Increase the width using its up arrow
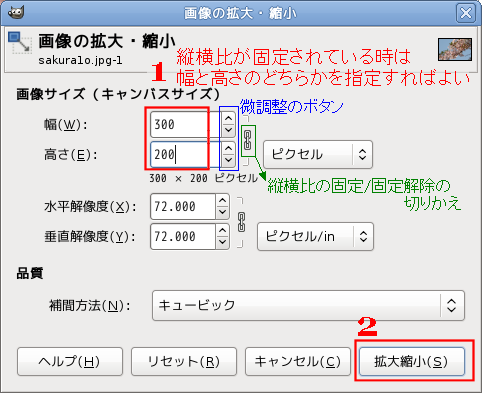Image resolution: width=482 pixels, height=393 pixels. (228, 118)
